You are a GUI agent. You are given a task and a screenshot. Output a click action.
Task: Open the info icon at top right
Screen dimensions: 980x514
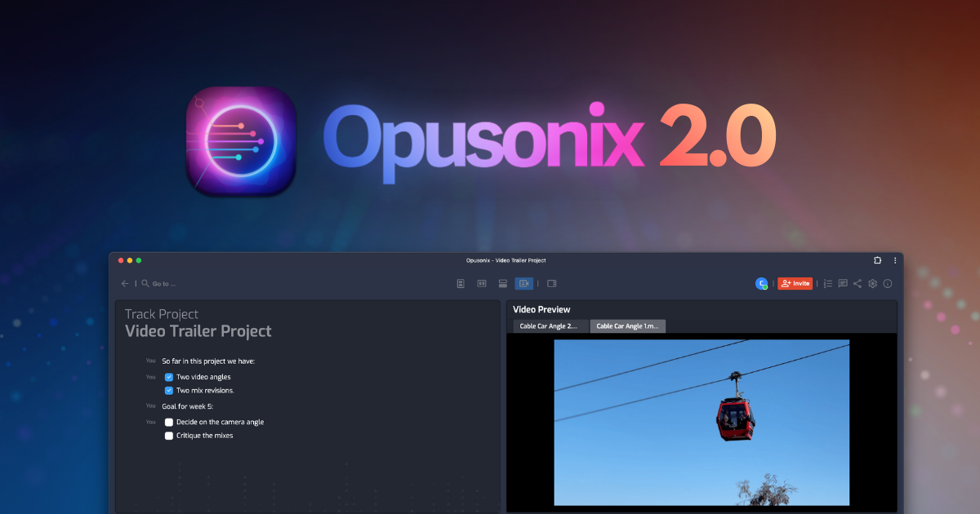click(887, 283)
